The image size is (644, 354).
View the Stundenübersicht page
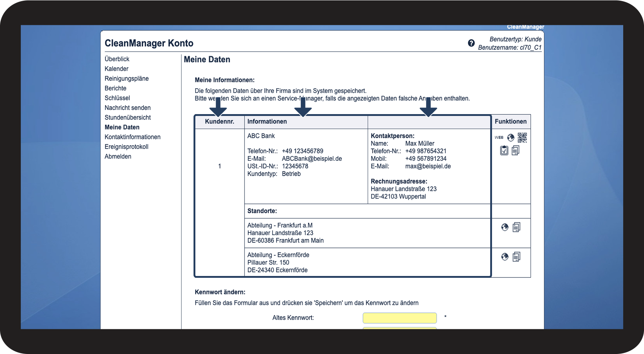[128, 117]
